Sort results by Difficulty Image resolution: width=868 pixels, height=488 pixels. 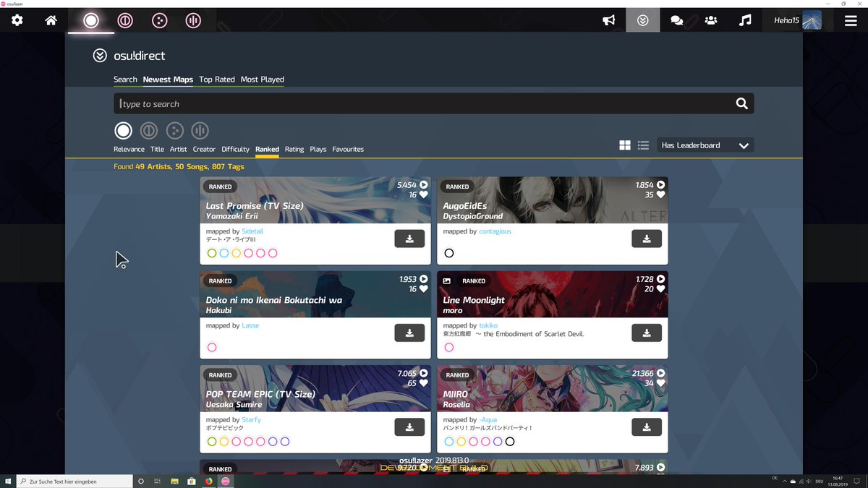click(235, 149)
